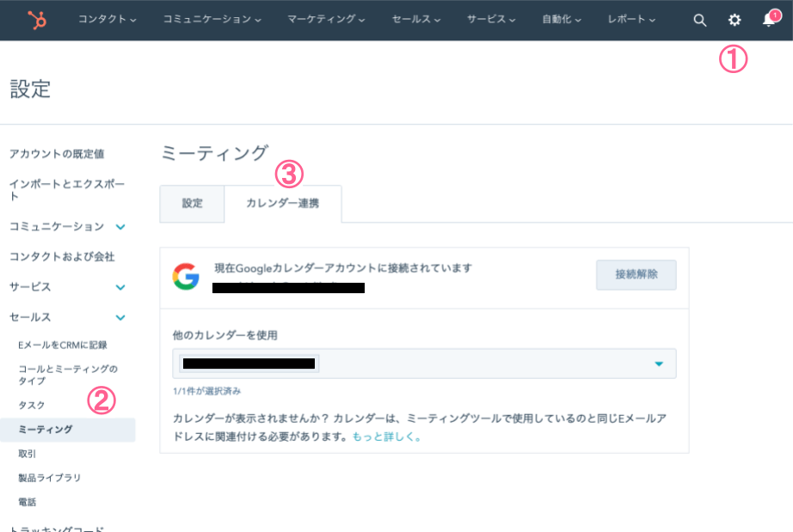Viewport: 793px width, 532px height.
Task: Switch to the 設定 tab
Action: tap(192, 204)
